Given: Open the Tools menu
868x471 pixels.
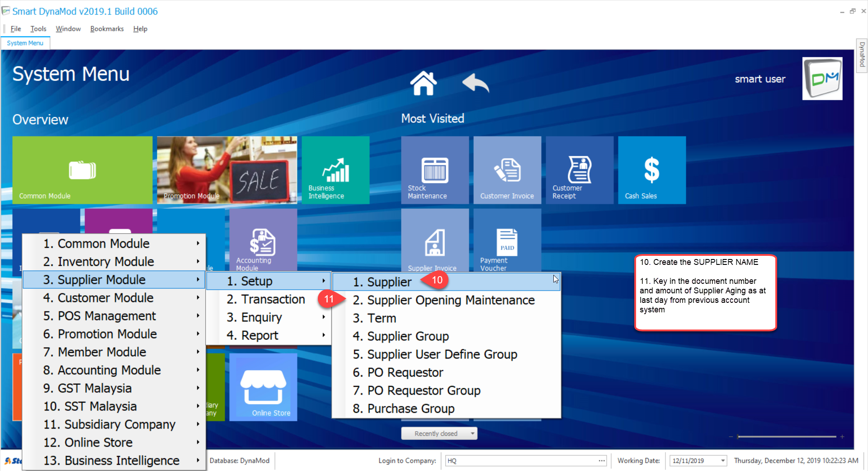Looking at the screenshot, I should (x=38, y=29).
